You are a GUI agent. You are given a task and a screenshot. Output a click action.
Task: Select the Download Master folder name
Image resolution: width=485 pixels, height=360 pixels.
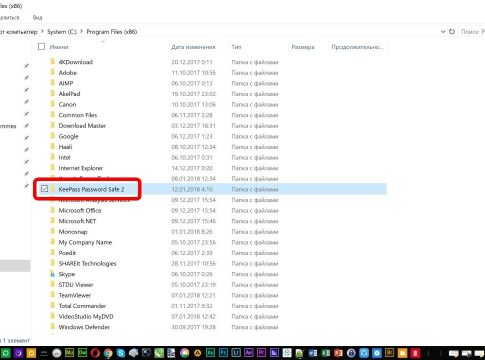[x=82, y=126]
